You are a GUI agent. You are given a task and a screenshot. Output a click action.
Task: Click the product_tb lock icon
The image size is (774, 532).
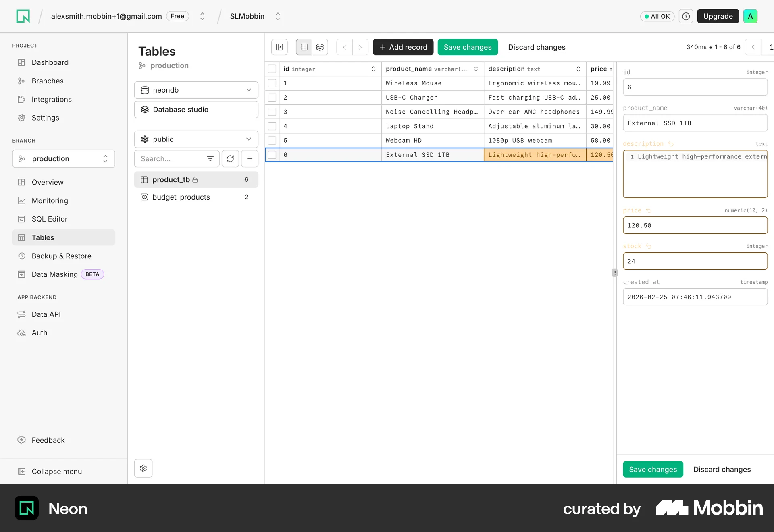tap(195, 180)
